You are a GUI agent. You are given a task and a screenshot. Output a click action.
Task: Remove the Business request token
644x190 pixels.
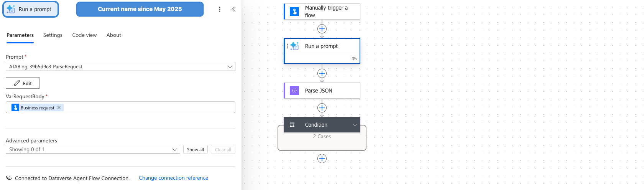coord(59,107)
